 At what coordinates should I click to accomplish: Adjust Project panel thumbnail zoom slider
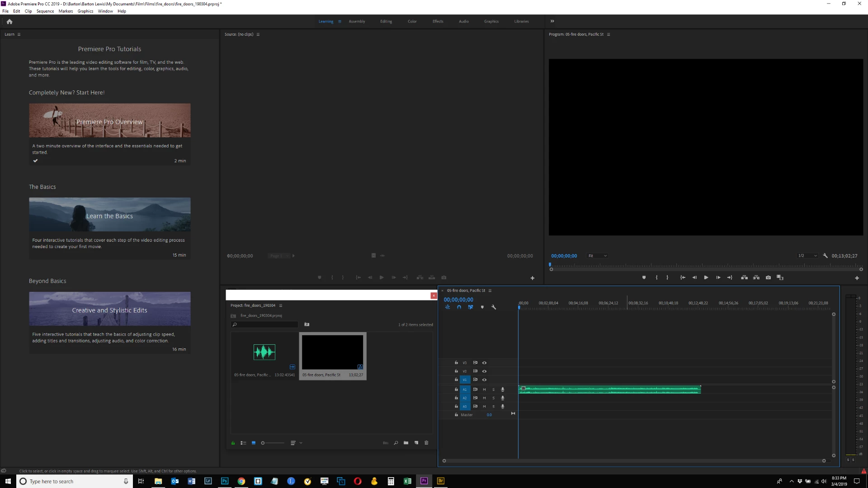click(263, 443)
